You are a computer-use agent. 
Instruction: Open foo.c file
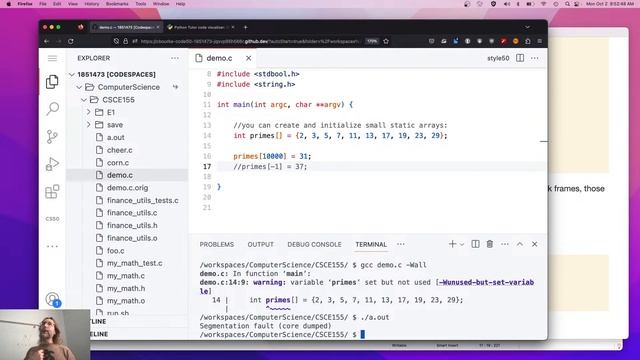click(x=116, y=251)
